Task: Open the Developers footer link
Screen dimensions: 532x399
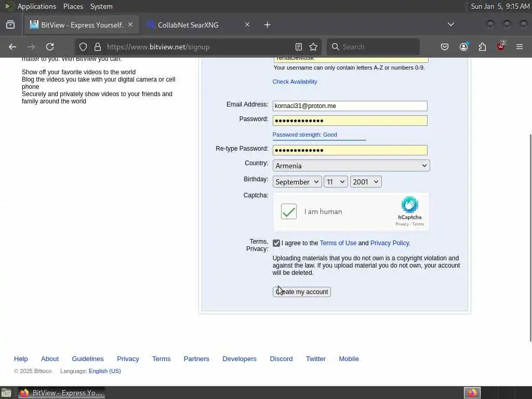Action: pos(240,358)
